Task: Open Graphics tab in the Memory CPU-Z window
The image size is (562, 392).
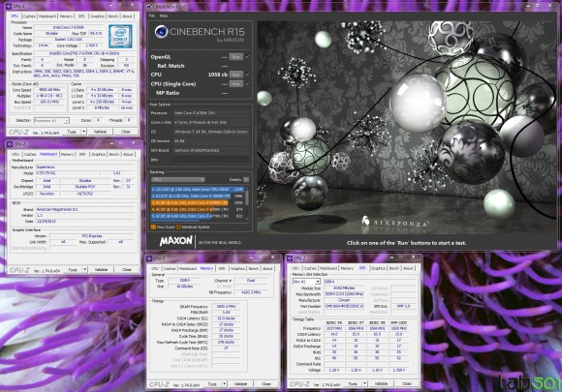Action: 237,268
